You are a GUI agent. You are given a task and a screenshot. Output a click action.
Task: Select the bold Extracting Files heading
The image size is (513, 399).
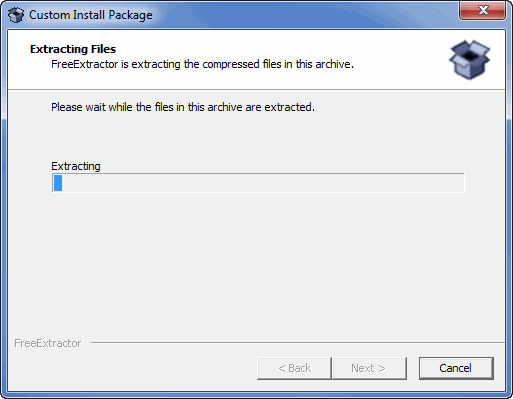coord(73,49)
